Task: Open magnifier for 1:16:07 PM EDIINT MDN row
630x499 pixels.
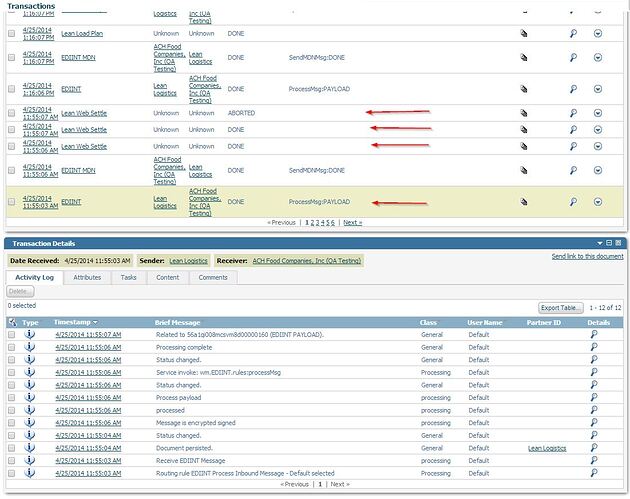Action: coord(573,58)
